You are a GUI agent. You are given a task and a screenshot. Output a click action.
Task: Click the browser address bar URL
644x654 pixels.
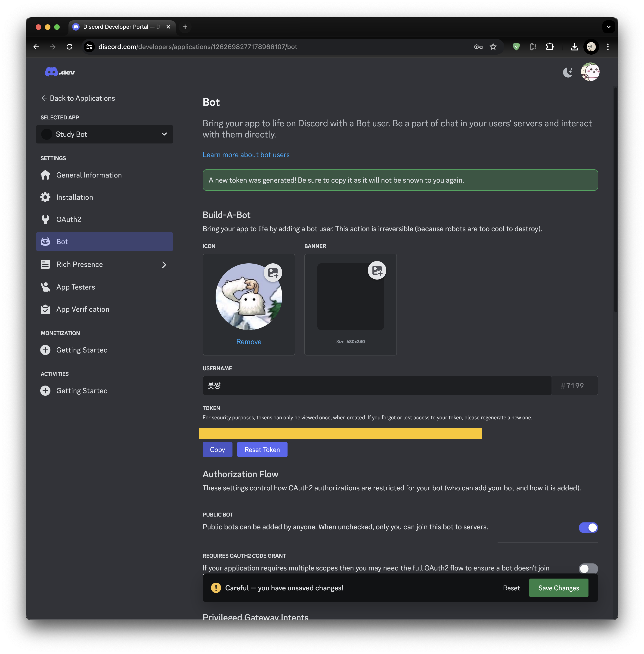pos(198,47)
